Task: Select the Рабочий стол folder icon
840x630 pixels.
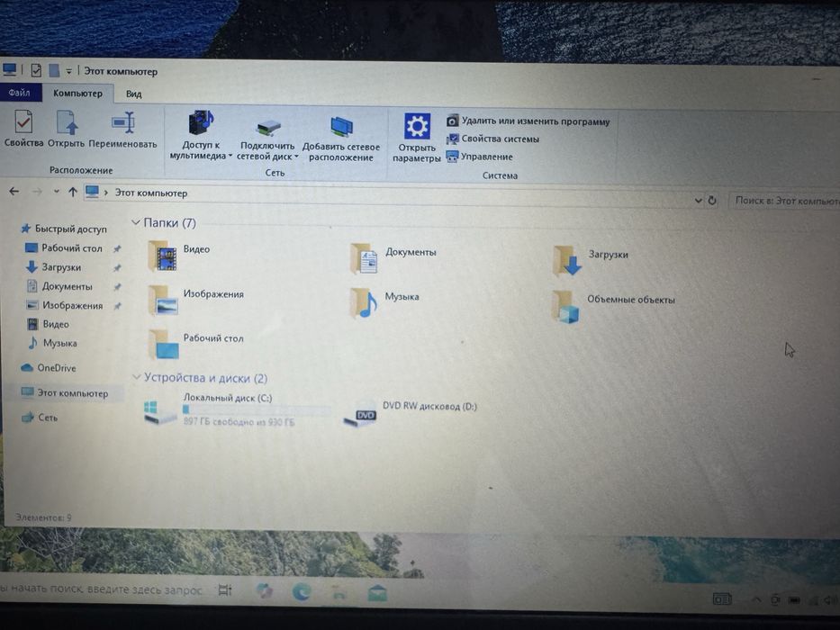Action: 164,344
